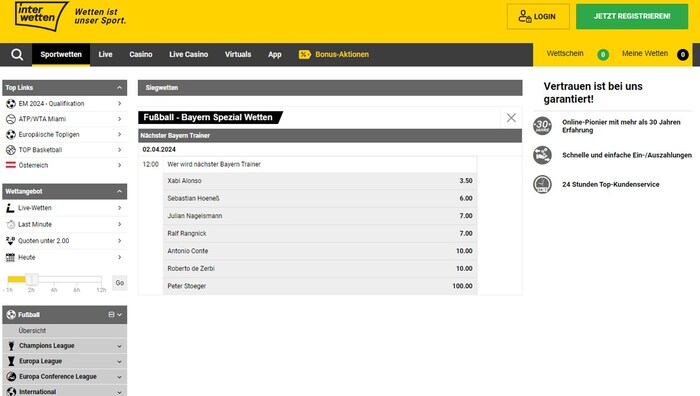Collapse the Wettangebot panel
The width and height of the screenshot is (700, 396).
[x=119, y=192]
